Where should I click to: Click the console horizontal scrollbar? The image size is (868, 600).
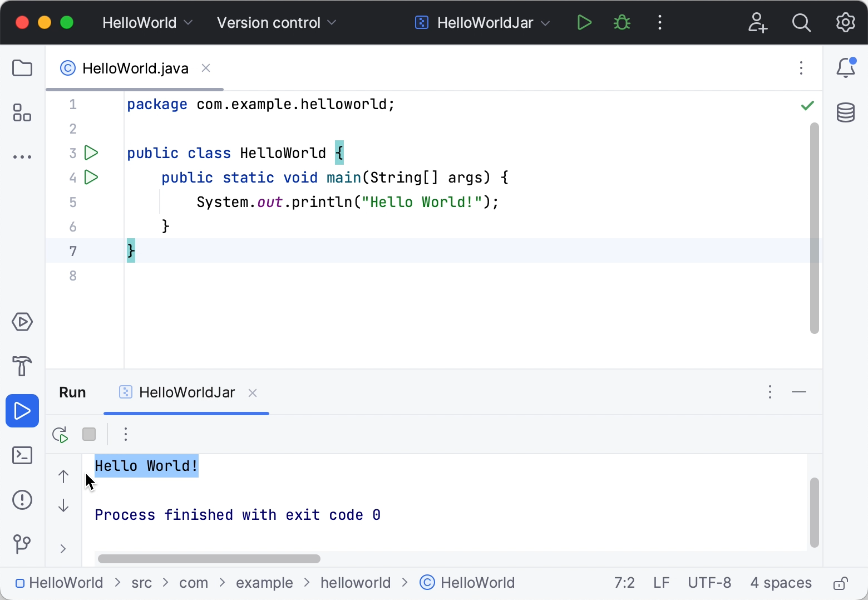pos(209,558)
